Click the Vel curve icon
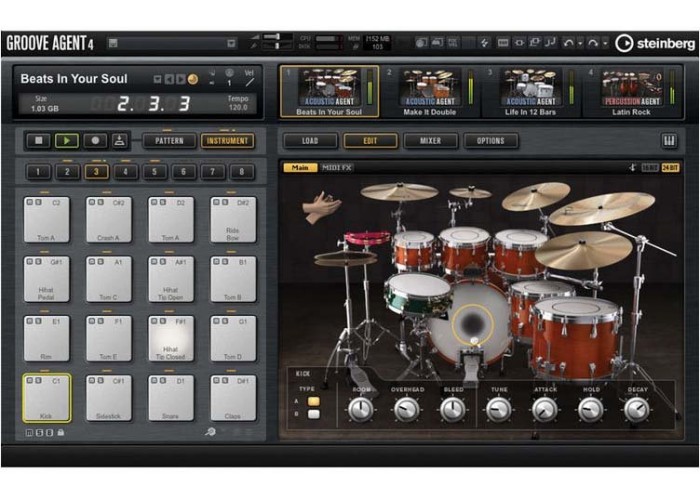The width and height of the screenshot is (700, 500). (250, 82)
